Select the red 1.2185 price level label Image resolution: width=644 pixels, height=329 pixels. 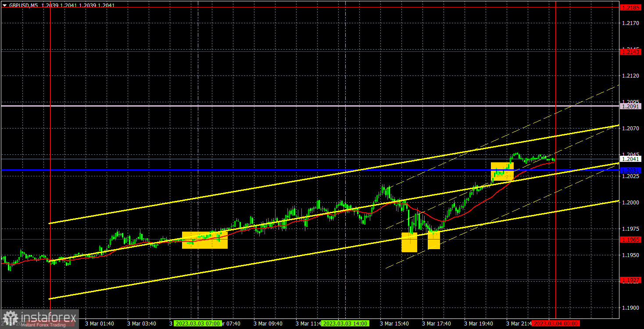click(x=631, y=7)
